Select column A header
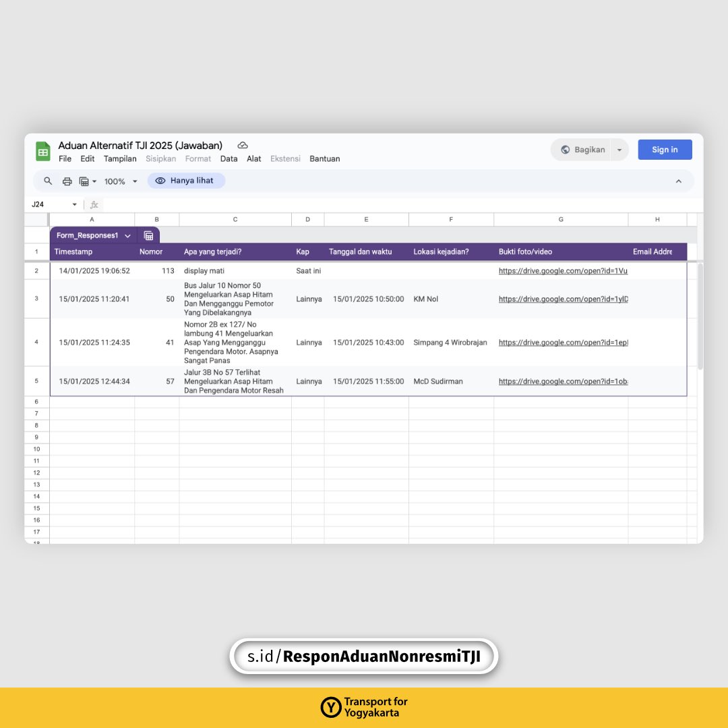The height and width of the screenshot is (728, 728). tap(92, 220)
